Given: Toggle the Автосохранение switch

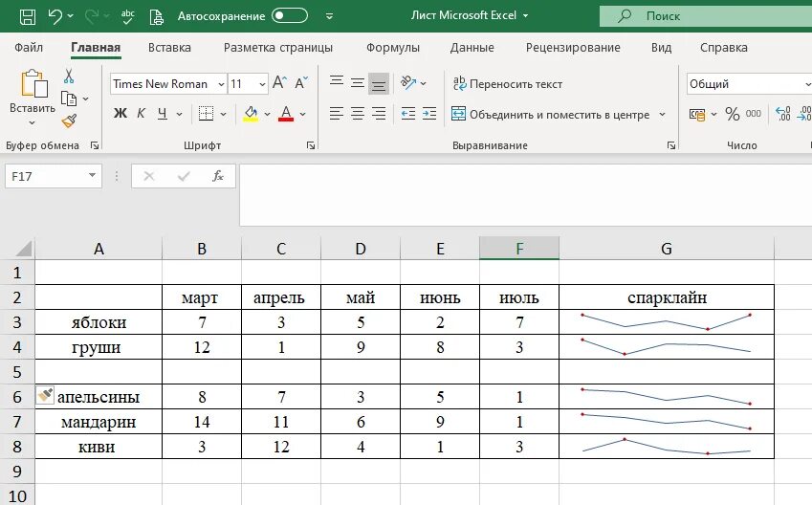Looking at the screenshot, I should tap(290, 15).
